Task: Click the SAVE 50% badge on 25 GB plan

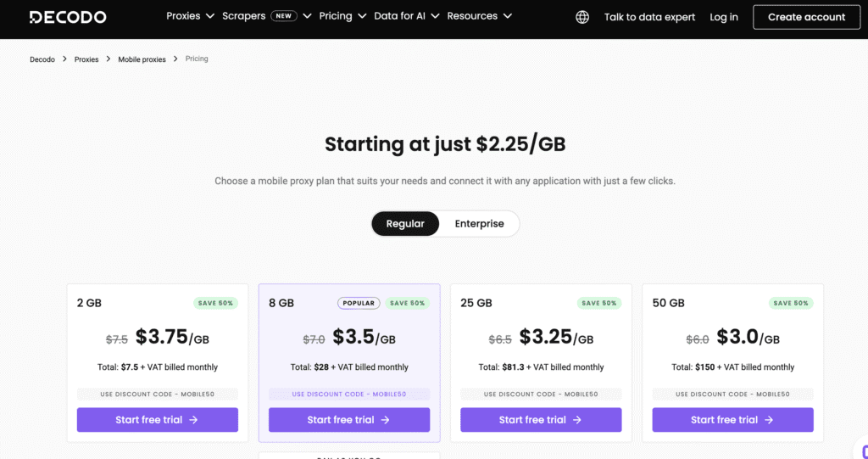Action: 600,303
